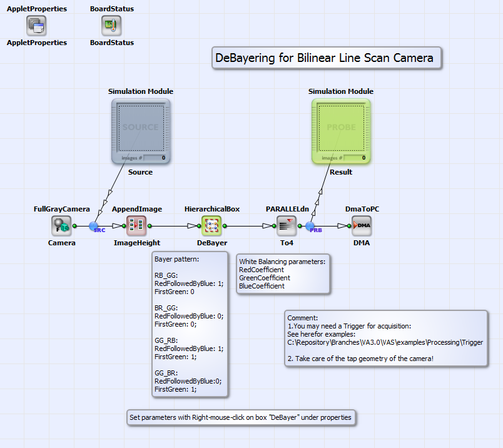Select the AppendImage ImageHeight operator
Screen dimensions: 503x448
136,225
